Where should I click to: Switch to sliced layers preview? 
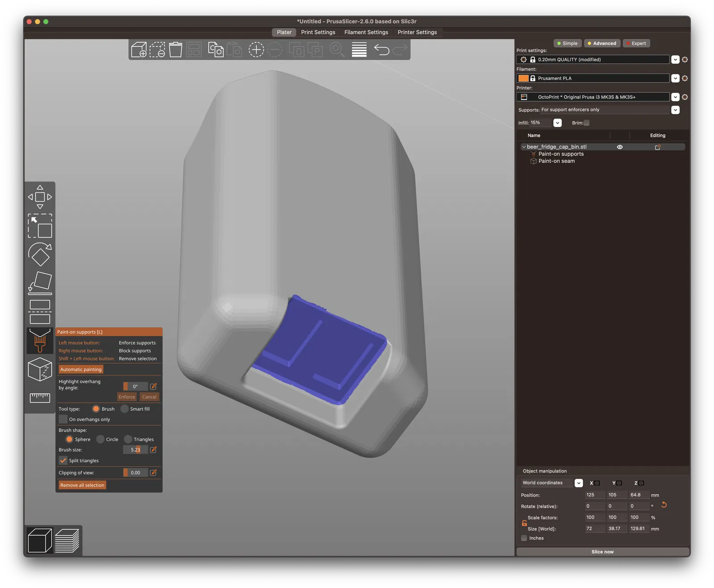click(x=67, y=540)
